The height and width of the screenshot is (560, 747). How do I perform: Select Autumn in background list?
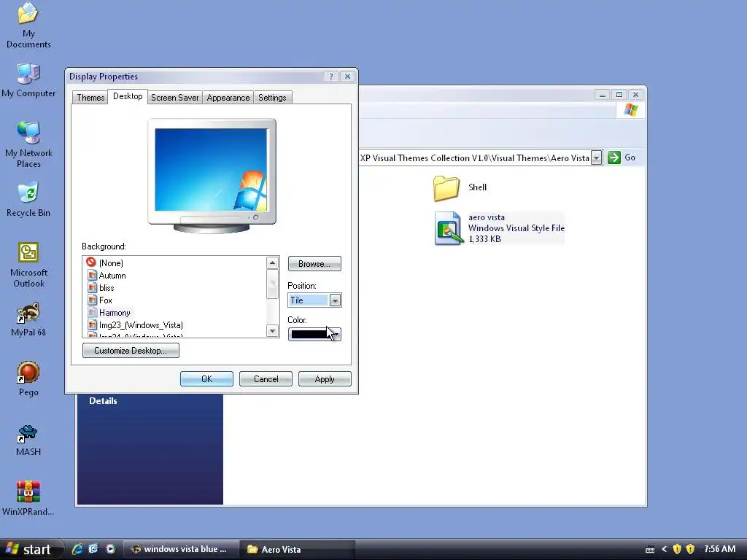click(x=112, y=275)
